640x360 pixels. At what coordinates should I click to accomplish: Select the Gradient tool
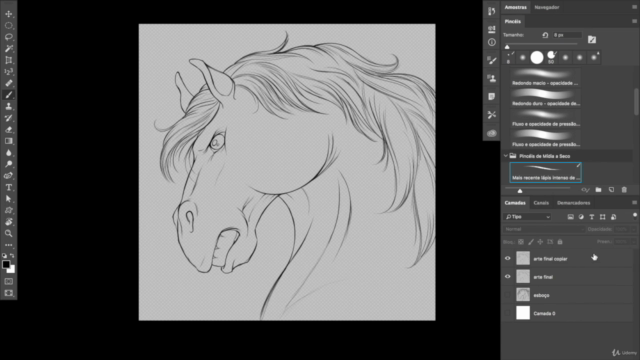(x=9, y=141)
